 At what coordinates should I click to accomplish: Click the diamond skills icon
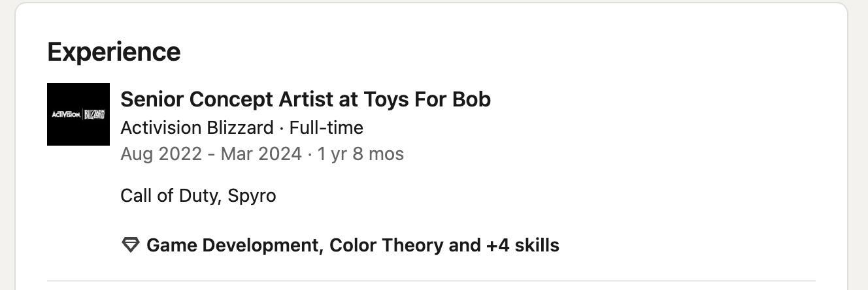pos(131,246)
